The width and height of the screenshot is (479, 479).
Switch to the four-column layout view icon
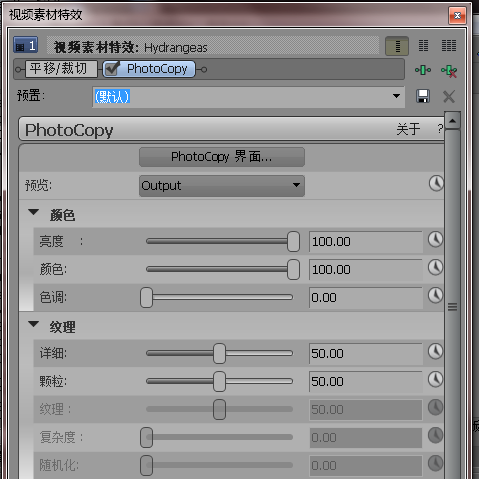[x=449, y=46]
